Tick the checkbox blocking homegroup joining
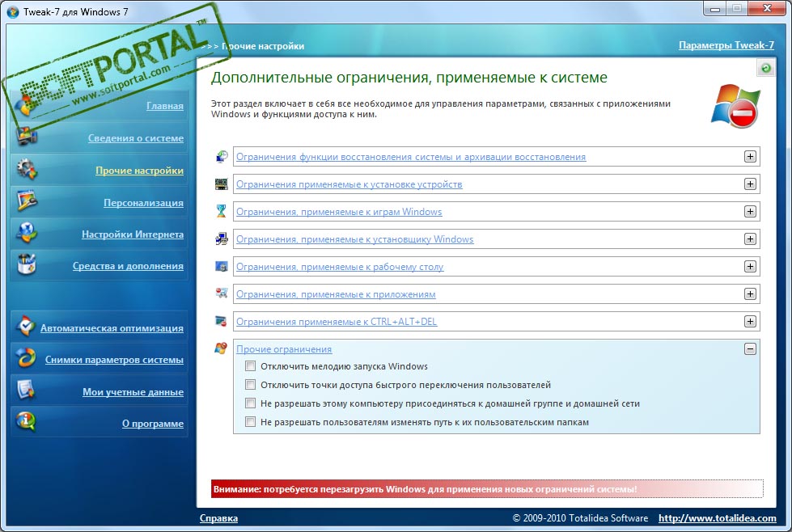Image resolution: width=792 pixels, height=532 pixels. [250, 403]
